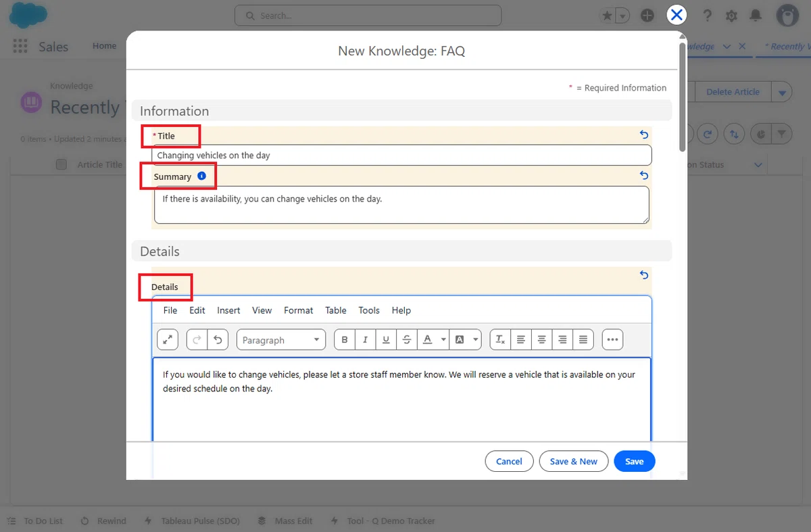
Task: Open To Do List utility item
Action: point(36,521)
